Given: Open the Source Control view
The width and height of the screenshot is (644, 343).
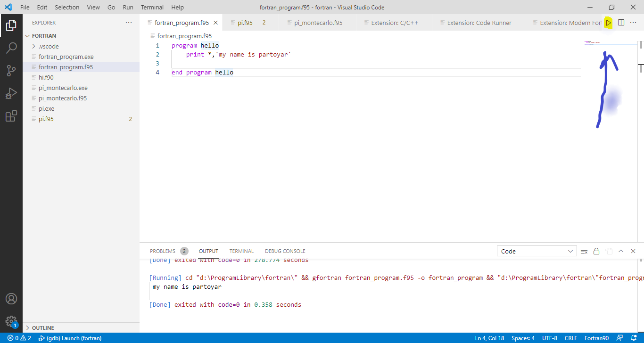Looking at the screenshot, I should [11, 71].
